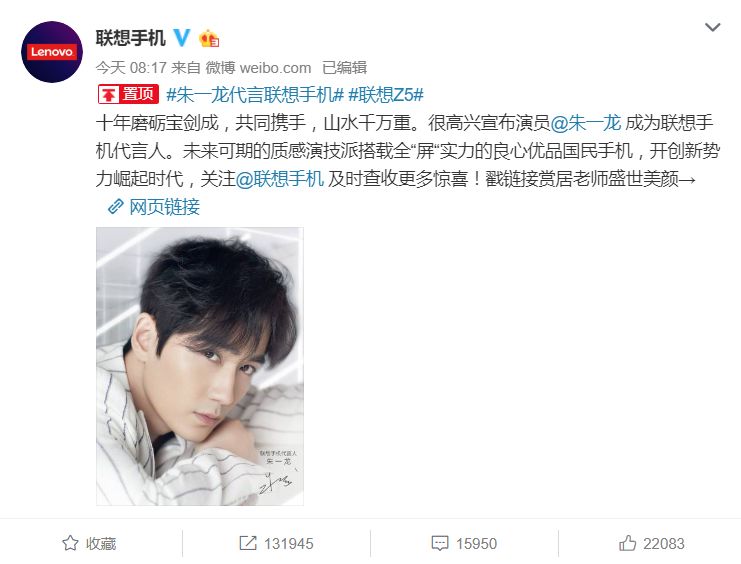Click the crown membership badge icon
Screen dimensions: 741x564
coord(209,38)
